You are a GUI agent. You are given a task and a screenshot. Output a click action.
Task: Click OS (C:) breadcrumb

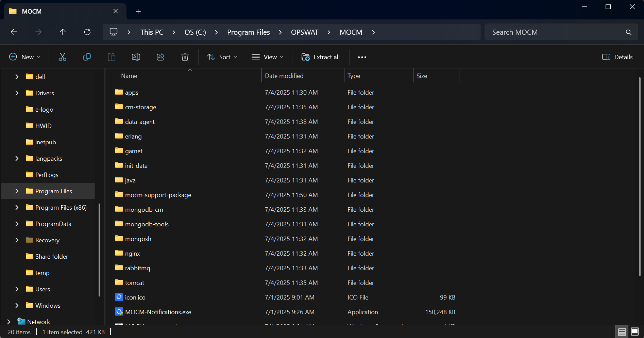pos(195,32)
